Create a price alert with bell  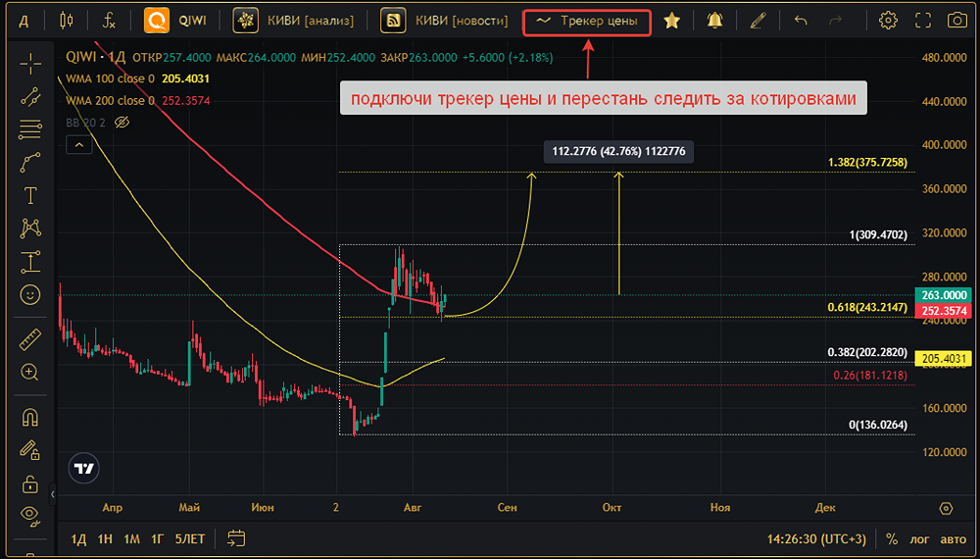715,21
